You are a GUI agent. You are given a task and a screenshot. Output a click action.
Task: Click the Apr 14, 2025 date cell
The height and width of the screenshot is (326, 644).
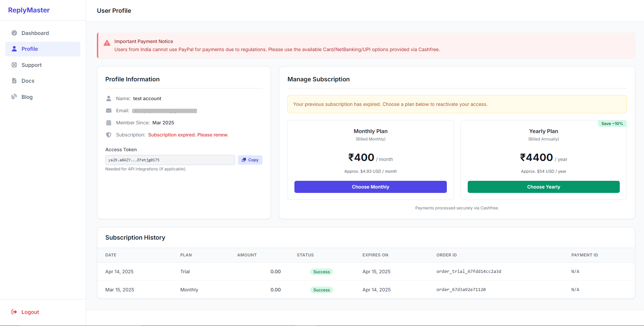[x=119, y=272]
